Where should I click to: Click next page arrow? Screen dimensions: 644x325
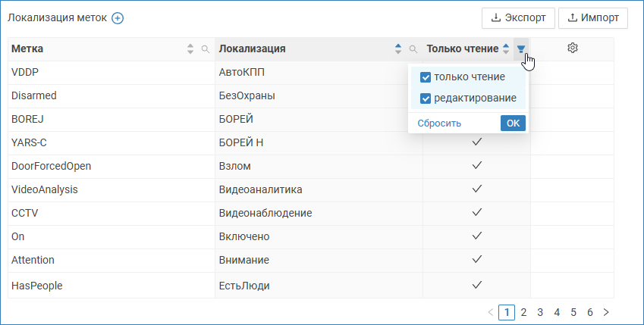(x=606, y=312)
